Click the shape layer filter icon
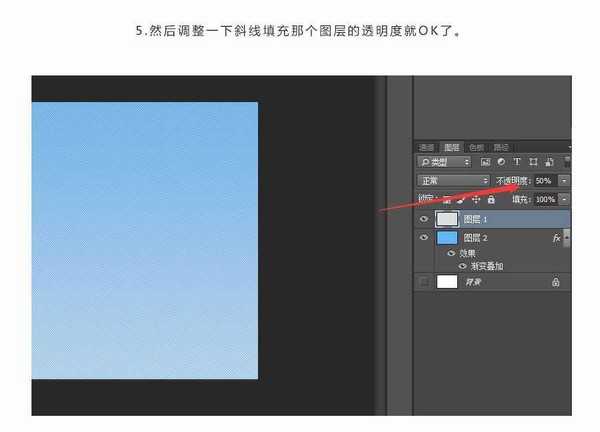This screenshot has width=600, height=432. [533, 162]
